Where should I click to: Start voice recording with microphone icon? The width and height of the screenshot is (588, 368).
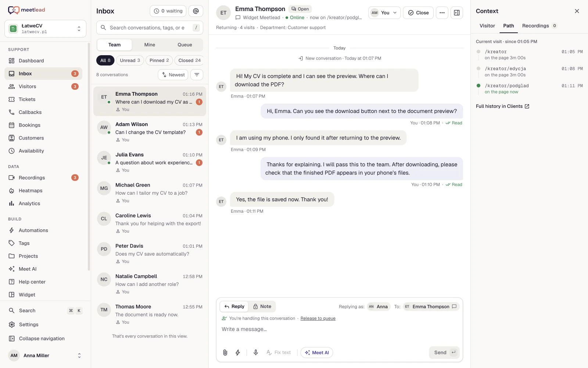tap(256, 353)
